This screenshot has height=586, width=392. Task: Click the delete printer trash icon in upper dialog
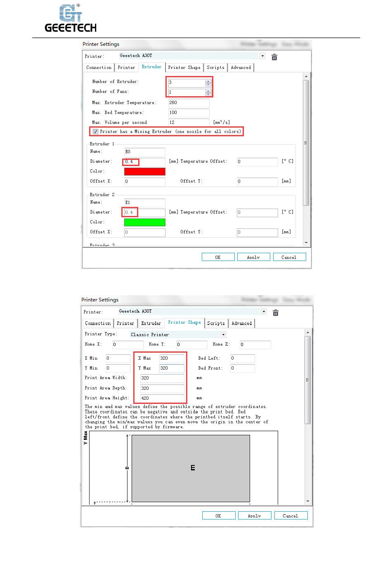click(274, 57)
